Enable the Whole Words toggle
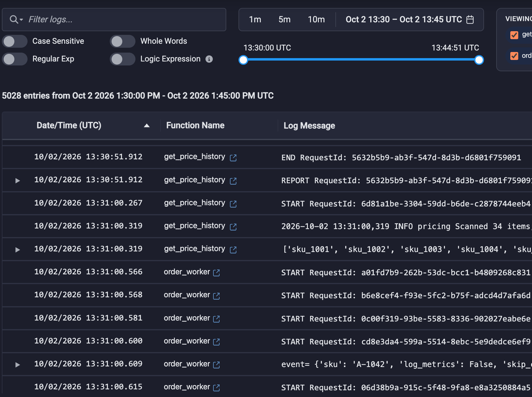This screenshot has width=532, height=397. pyautogui.click(x=123, y=41)
